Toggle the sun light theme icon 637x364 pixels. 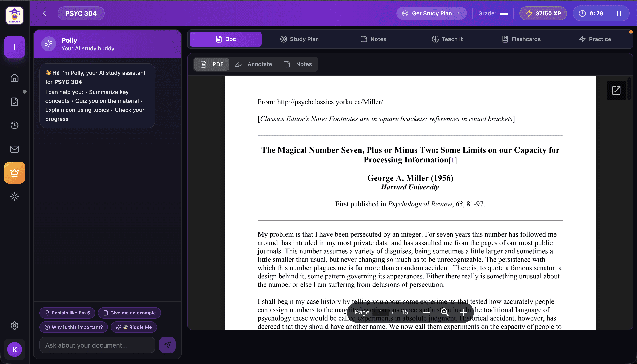tap(15, 197)
